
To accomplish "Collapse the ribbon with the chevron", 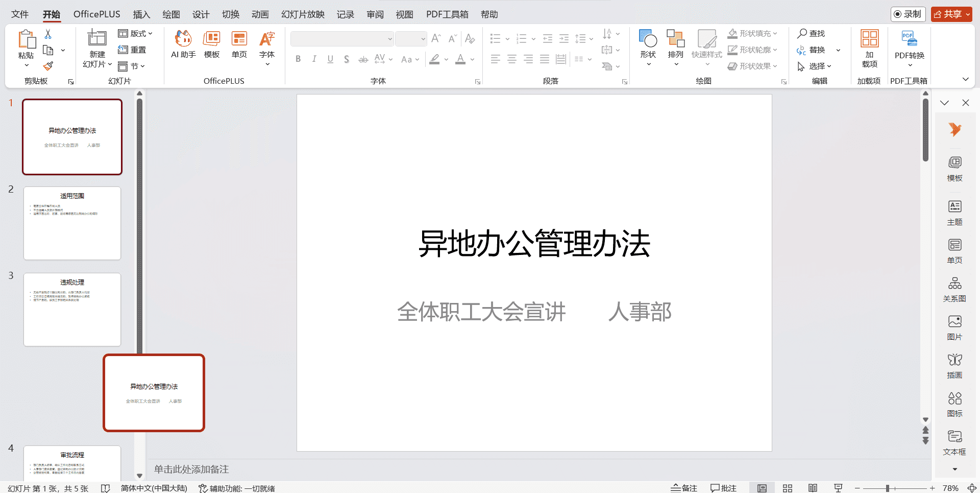I will click(x=965, y=79).
